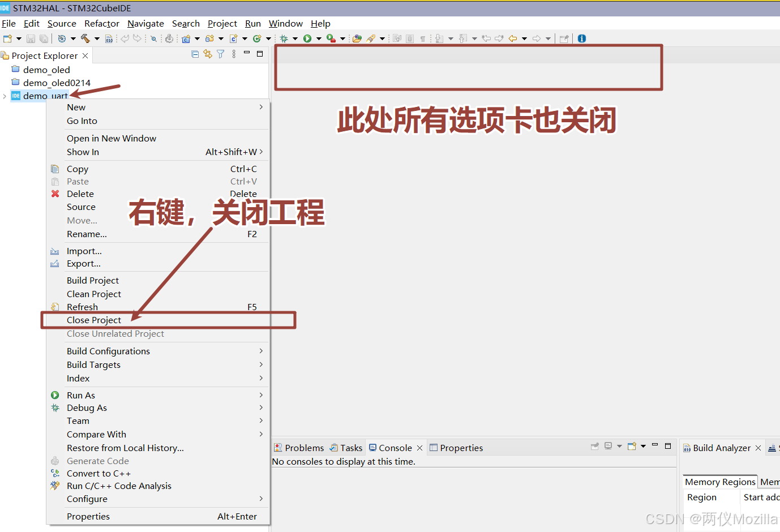Click the green Run play icon
The height and width of the screenshot is (532, 780).
coord(307,38)
